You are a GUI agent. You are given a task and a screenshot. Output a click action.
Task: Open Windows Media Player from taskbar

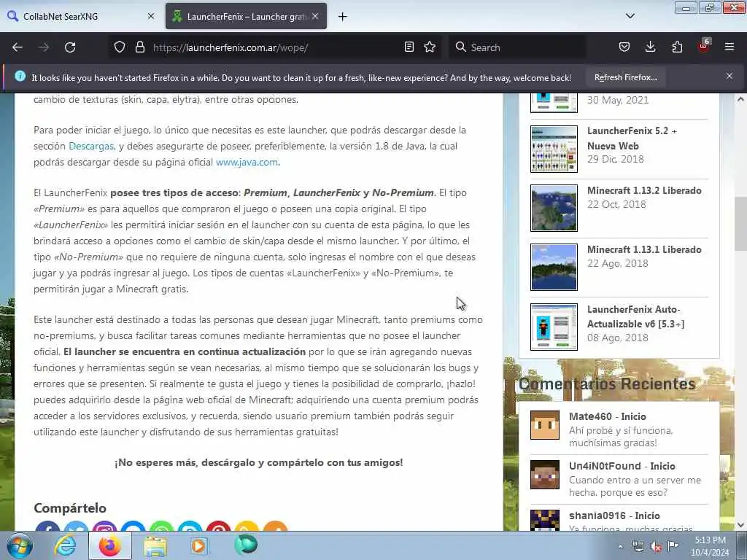(199, 545)
